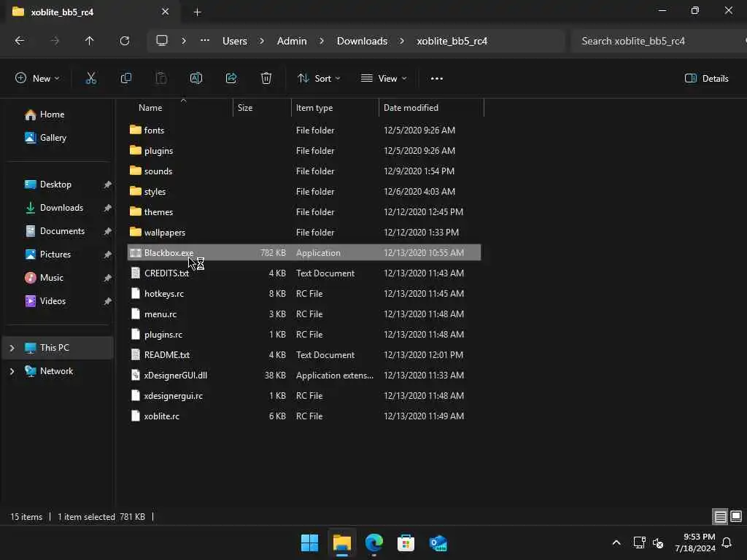
Task: Click the Copy icon in toolbar
Action: (x=125, y=79)
